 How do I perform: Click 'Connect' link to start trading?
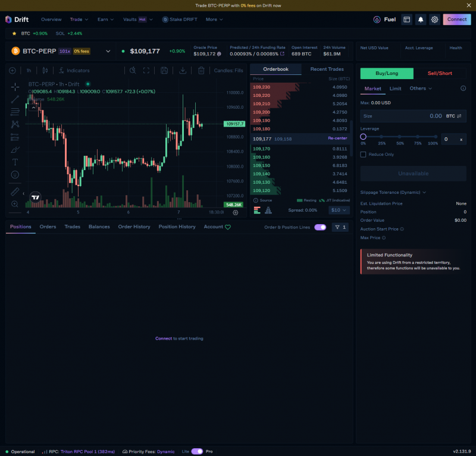coord(164,338)
